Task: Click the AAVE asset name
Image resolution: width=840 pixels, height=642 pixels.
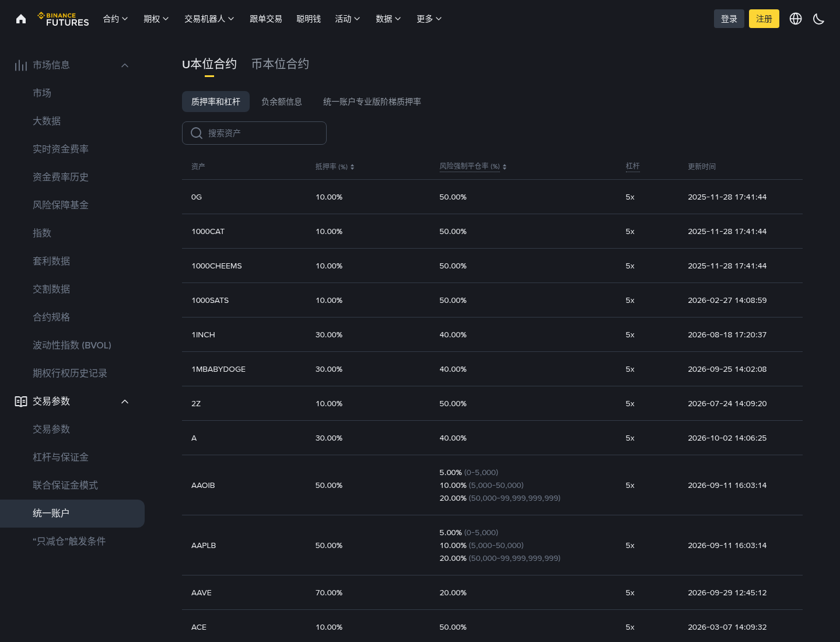Action: [x=201, y=592]
